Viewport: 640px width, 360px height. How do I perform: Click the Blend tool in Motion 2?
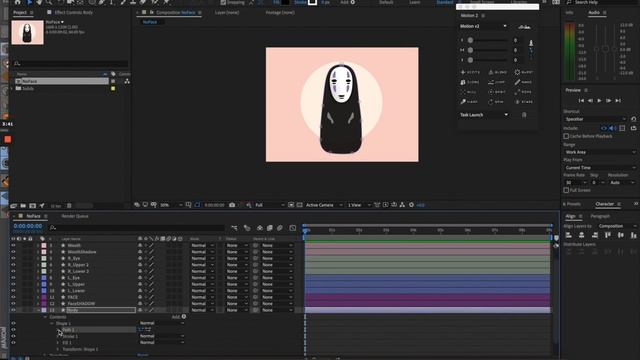point(498,72)
